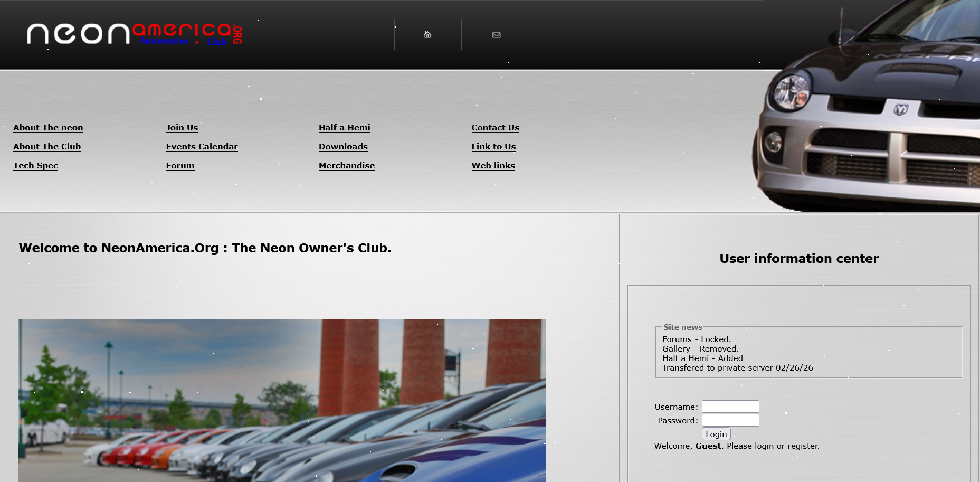Image resolution: width=980 pixels, height=482 pixels.
Task: Click the 'Welcome to NeonAmerica.Org' heading
Action: coord(205,248)
